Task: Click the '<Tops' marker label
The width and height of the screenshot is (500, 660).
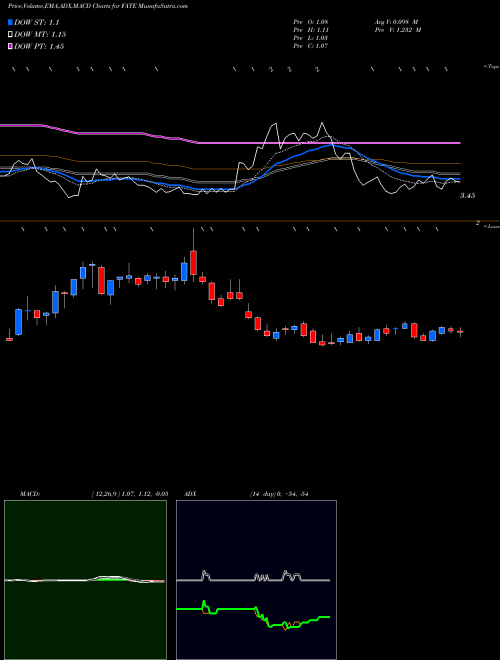Action: tap(491, 67)
